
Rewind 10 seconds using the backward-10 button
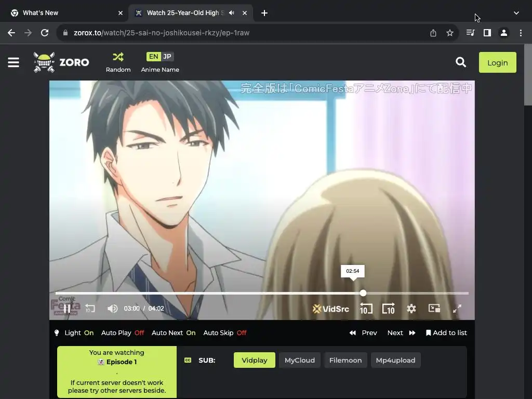click(x=366, y=309)
